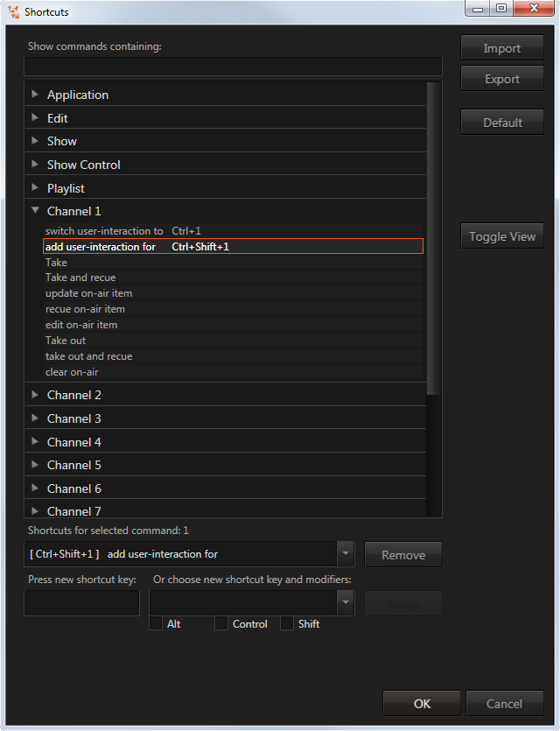Screen dimensions: 560x731
Task: Open the selected command shortcuts dropdown
Action: pyautogui.click(x=346, y=554)
